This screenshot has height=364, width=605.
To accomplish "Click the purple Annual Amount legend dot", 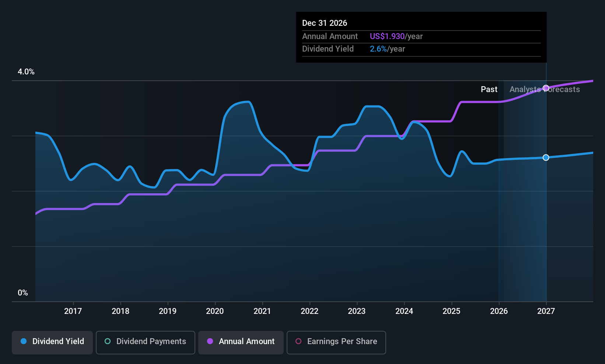I will 210,341.
